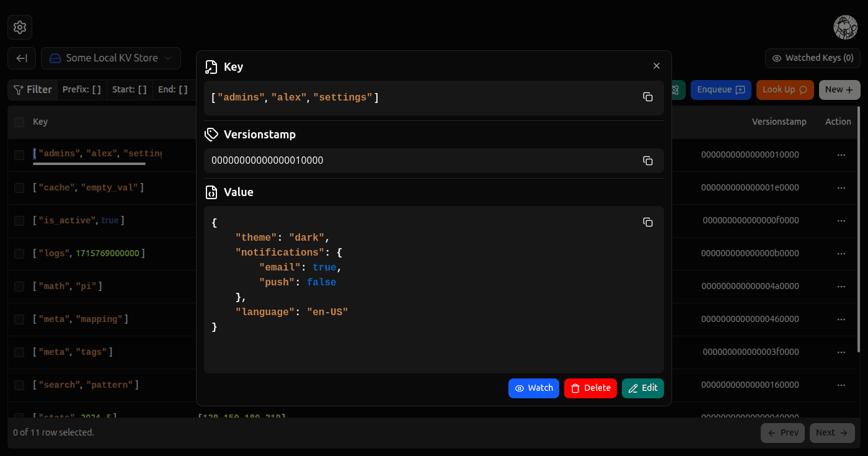The width and height of the screenshot is (868, 456).
Task: Select the ["cache","empty_val"] key row
Action: tap(88, 188)
